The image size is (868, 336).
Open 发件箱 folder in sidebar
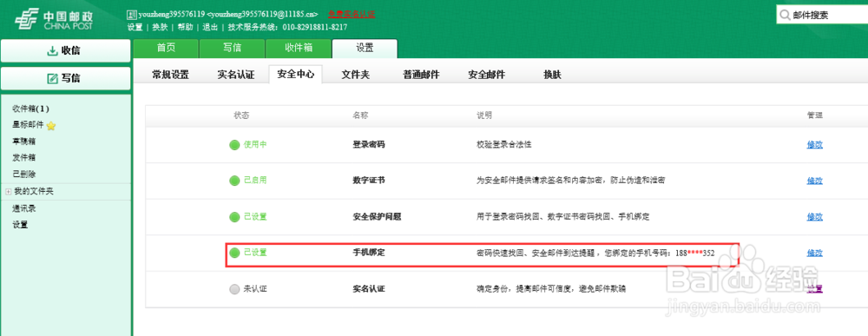click(x=23, y=157)
